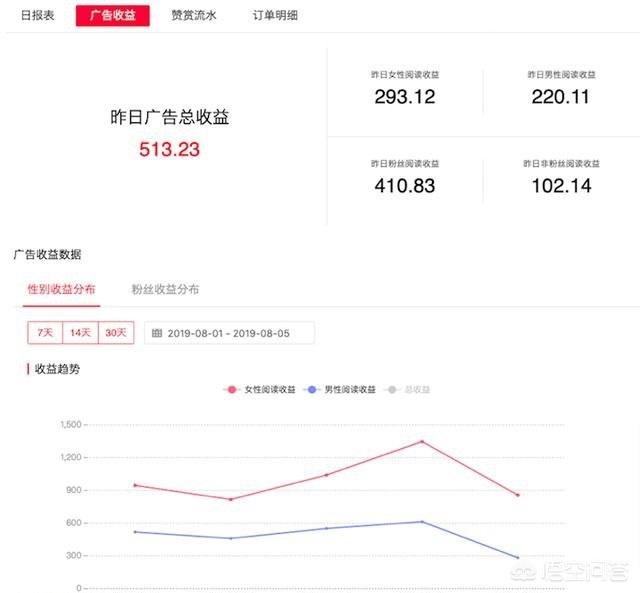The width and height of the screenshot is (640, 593).
Task: Select the 性别收益分布 sub-tab
Action: click(62, 289)
